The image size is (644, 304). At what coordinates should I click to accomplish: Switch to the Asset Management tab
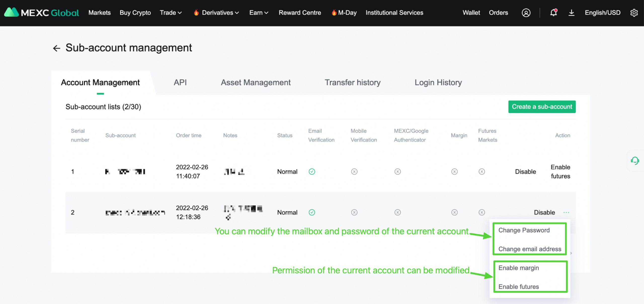(256, 82)
